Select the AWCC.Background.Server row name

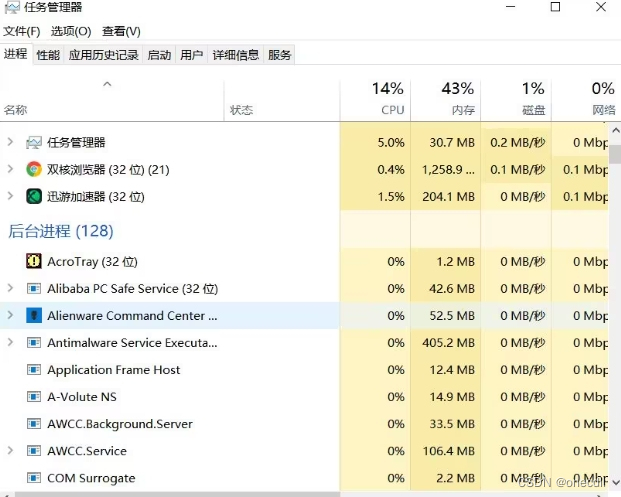(x=120, y=424)
